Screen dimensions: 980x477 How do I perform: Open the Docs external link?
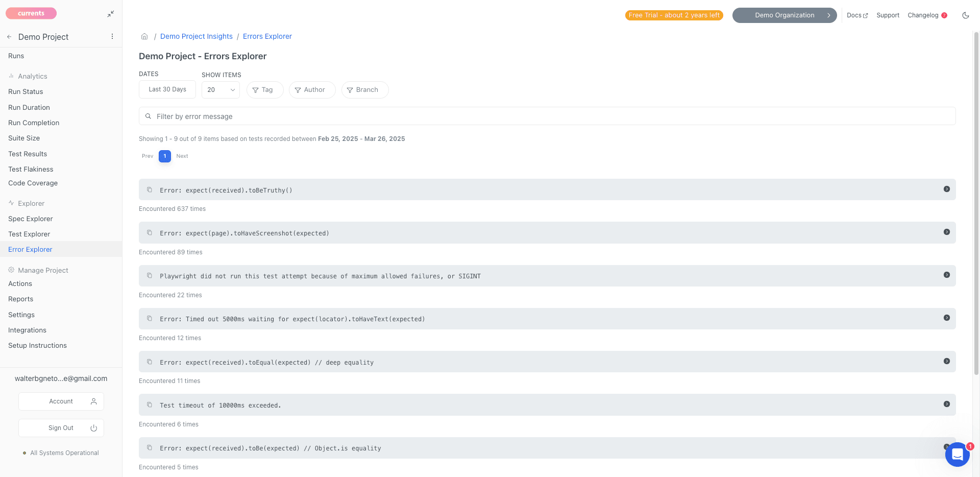pyautogui.click(x=857, y=15)
